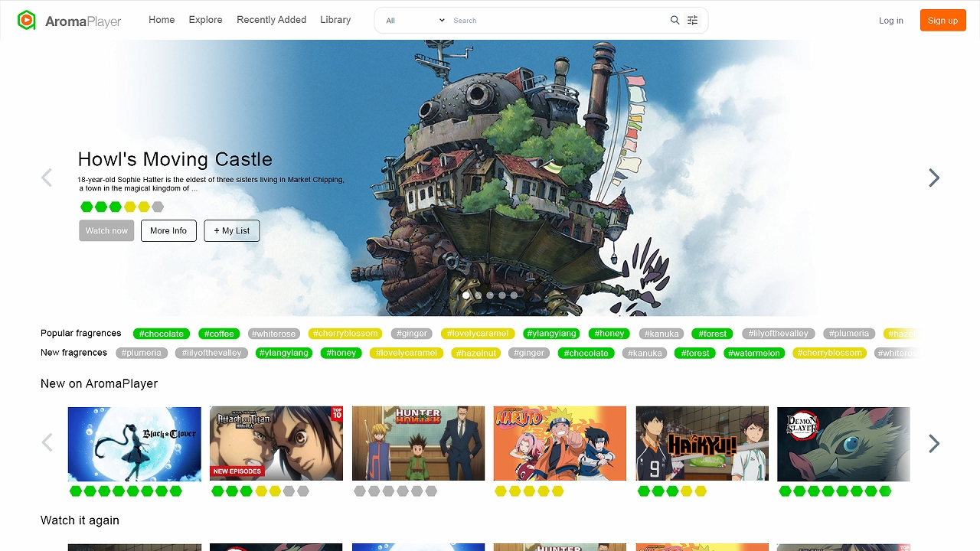Select the fifth carousel dot indicator
Screen dimensions: 980x551
pyautogui.click(x=514, y=295)
